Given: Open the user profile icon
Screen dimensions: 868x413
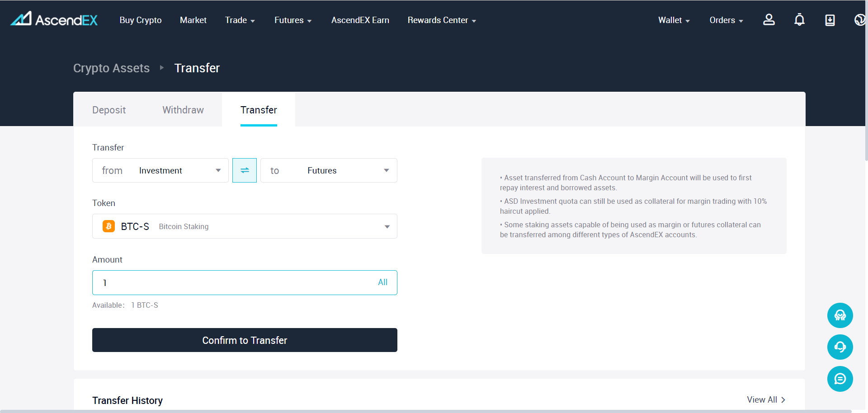Looking at the screenshot, I should [x=769, y=20].
